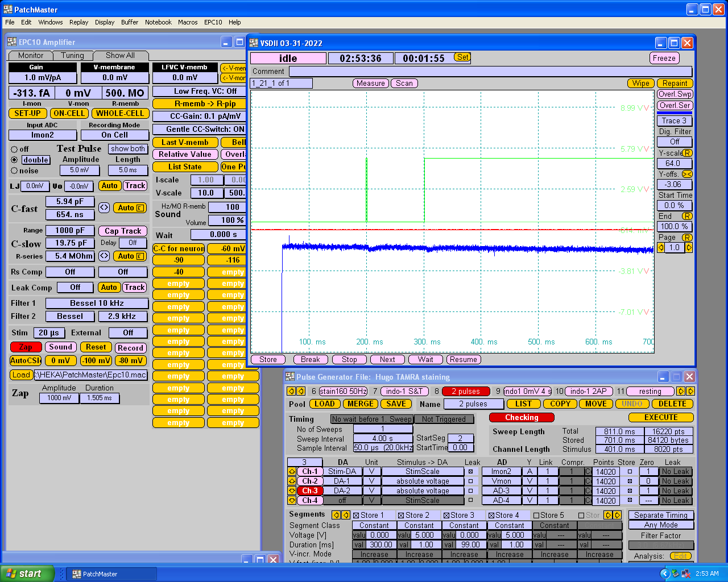
Task: Click the C-fast diamond adjust icon
Action: 104,208
